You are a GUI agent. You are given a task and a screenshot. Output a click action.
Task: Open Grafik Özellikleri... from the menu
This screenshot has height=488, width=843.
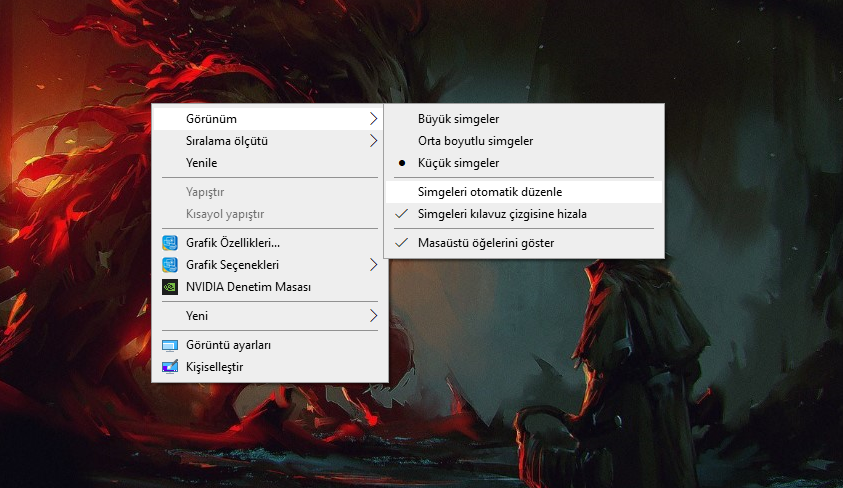pos(270,243)
